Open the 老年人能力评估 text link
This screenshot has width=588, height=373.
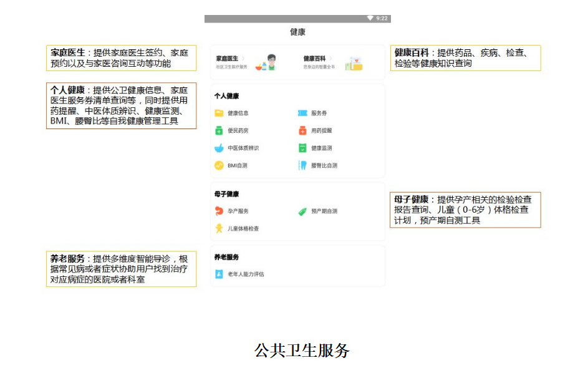(246, 274)
